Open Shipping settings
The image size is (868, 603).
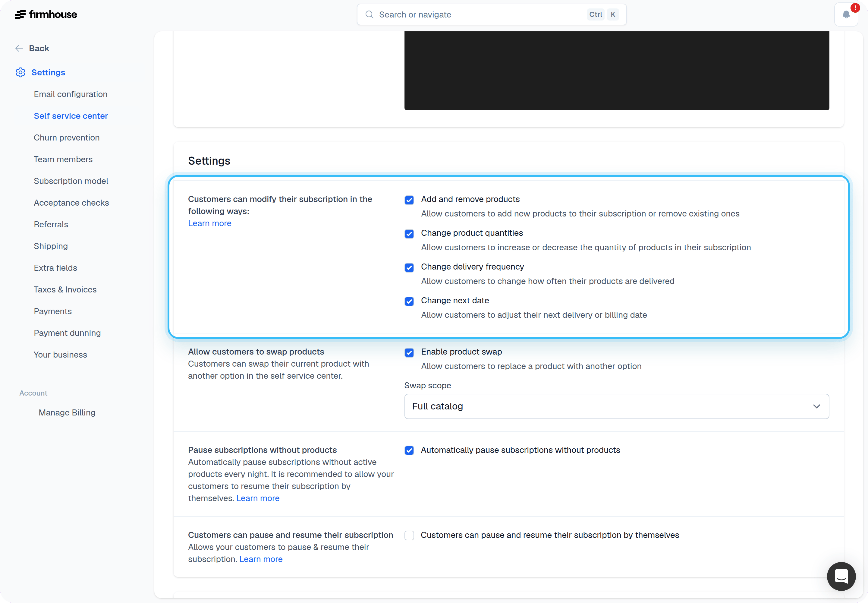[x=51, y=246]
